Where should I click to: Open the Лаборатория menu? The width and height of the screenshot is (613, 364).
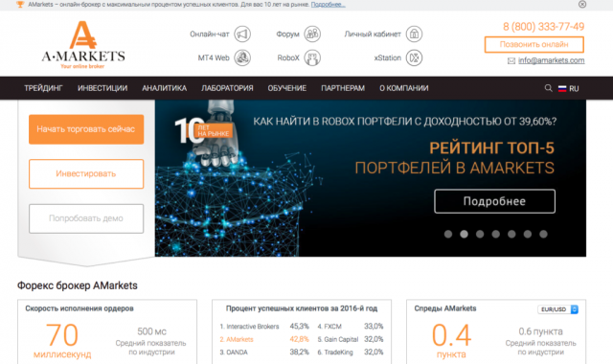[x=227, y=88]
